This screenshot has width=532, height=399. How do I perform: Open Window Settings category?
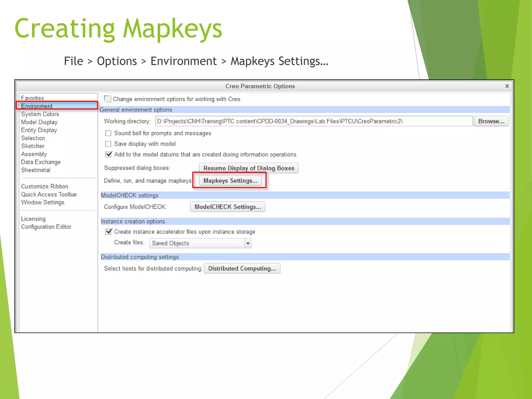[x=43, y=202]
